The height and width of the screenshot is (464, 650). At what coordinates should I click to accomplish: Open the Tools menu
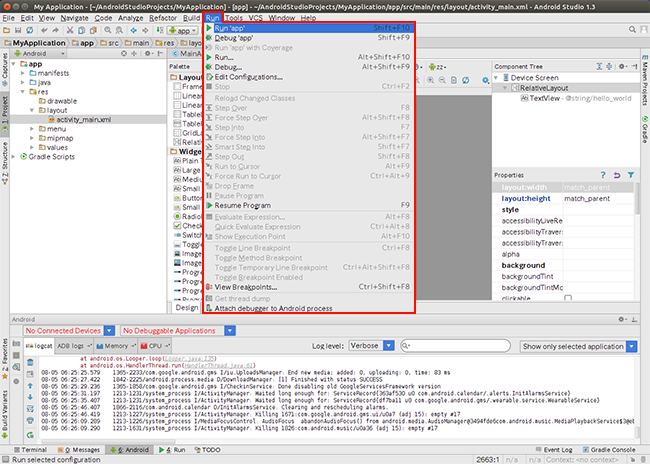pyautogui.click(x=234, y=18)
